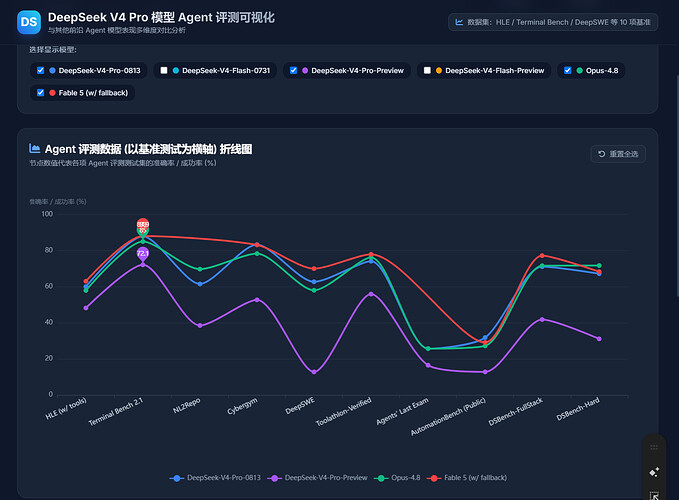Click the red 88.9 marker pin on chart
The height and width of the screenshot is (500, 679).
pyautogui.click(x=143, y=224)
